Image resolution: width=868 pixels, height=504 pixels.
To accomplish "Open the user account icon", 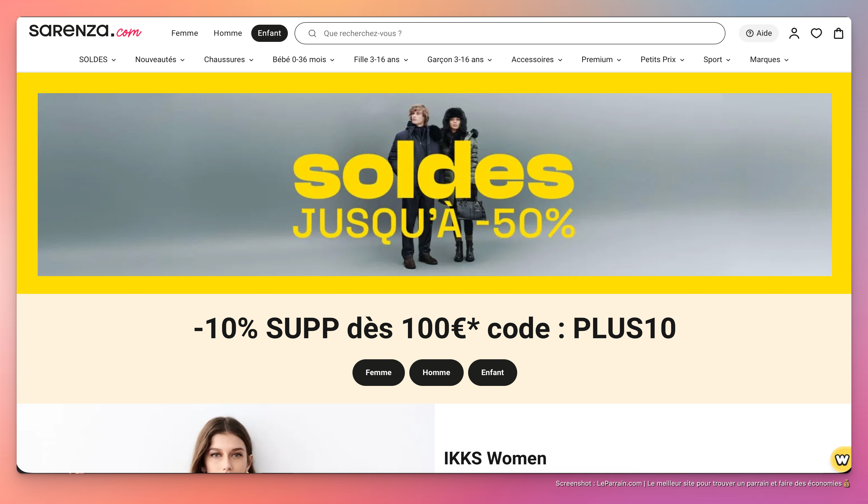I will [794, 33].
